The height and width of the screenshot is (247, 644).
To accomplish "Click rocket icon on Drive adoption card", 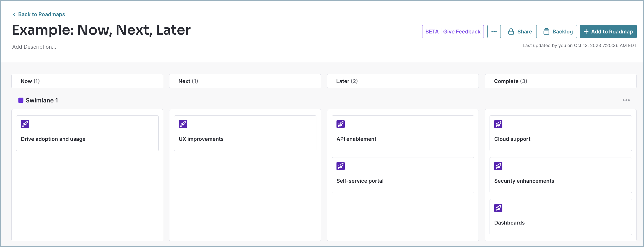I will pyautogui.click(x=25, y=124).
